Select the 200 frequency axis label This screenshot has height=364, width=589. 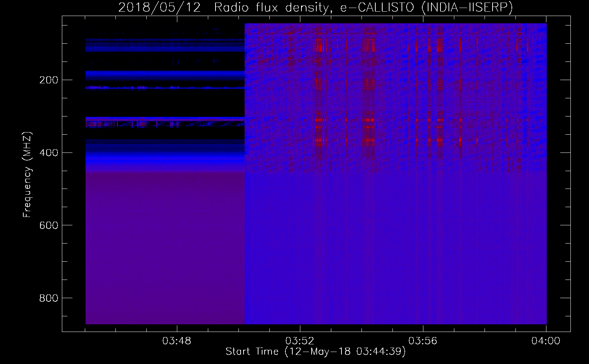49,80
